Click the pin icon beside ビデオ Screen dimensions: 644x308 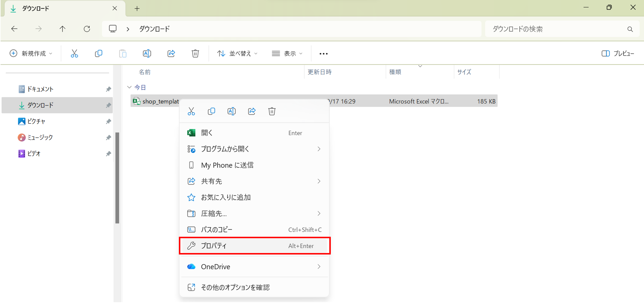coord(108,154)
